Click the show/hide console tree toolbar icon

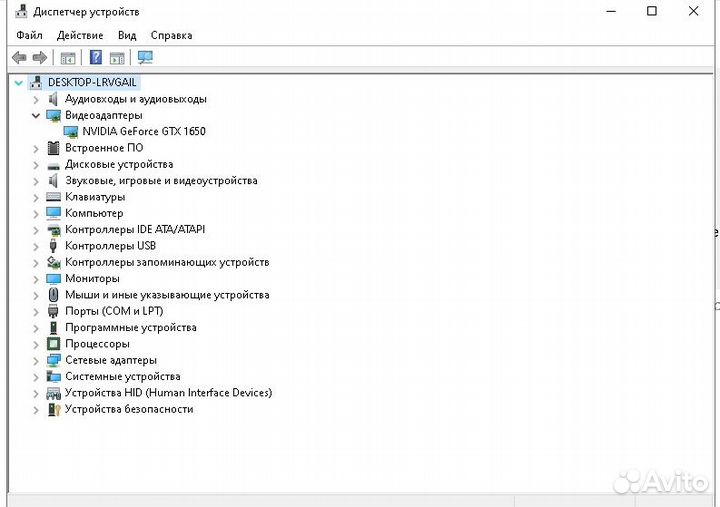(x=68, y=58)
